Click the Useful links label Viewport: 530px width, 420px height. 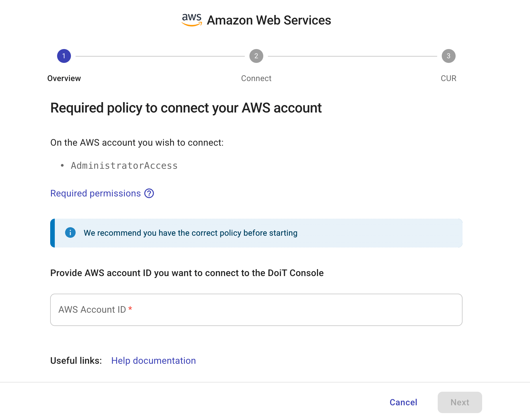(x=76, y=361)
